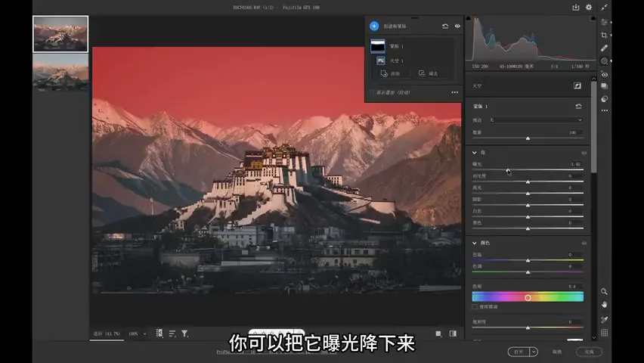644x363 pixels.
Task: Open the filmstrip filter funnel icon
Action: tap(185, 334)
